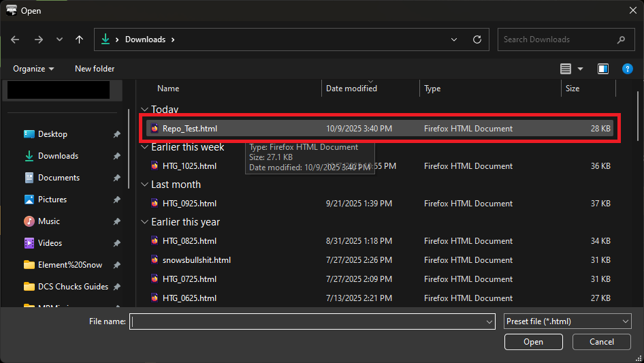Refresh the Downloads folder
The height and width of the screenshot is (363, 644).
click(477, 40)
